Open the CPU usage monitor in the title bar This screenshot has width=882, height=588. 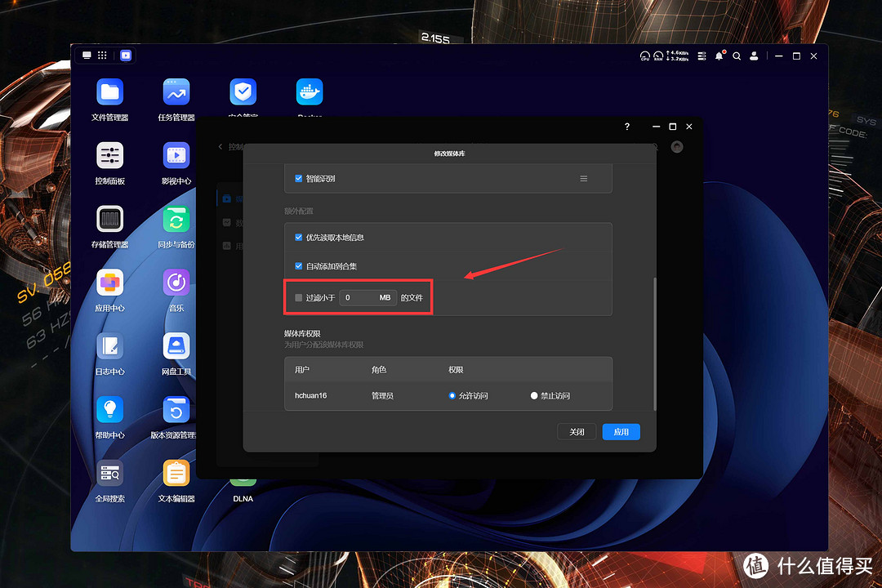(646, 56)
